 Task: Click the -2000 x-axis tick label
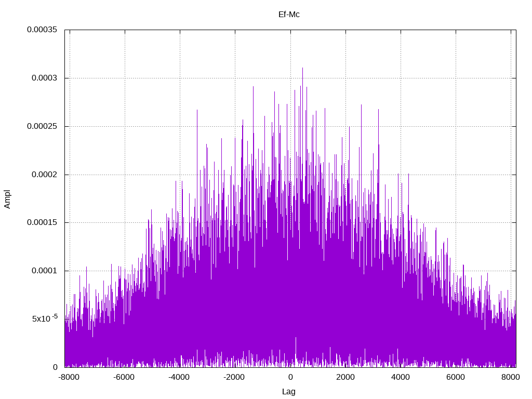coord(234,377)
